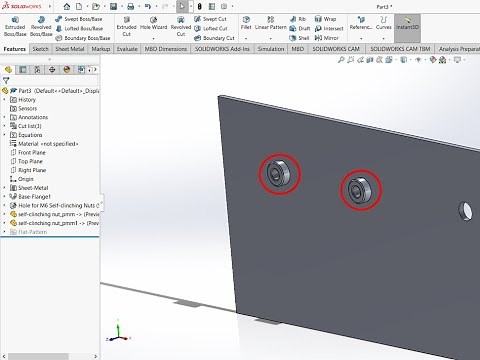Select the Wrap feature tool

click(x=325, y=19)
